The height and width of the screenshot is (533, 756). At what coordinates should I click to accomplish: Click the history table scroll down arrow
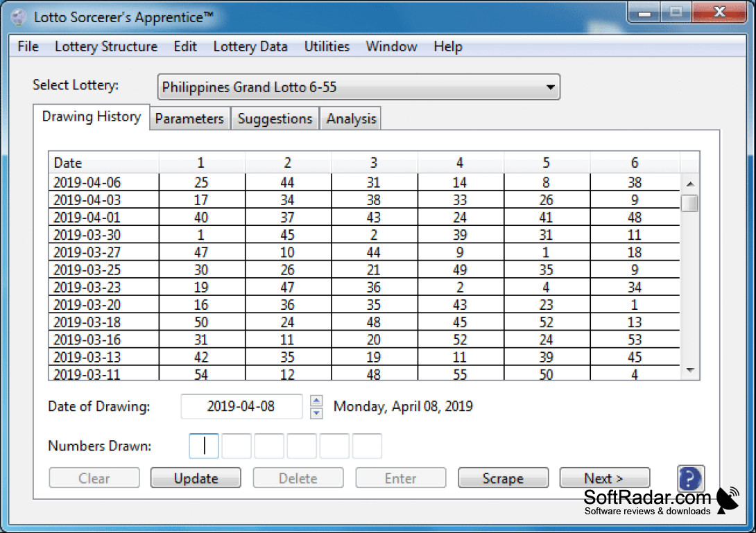(690, 371)
